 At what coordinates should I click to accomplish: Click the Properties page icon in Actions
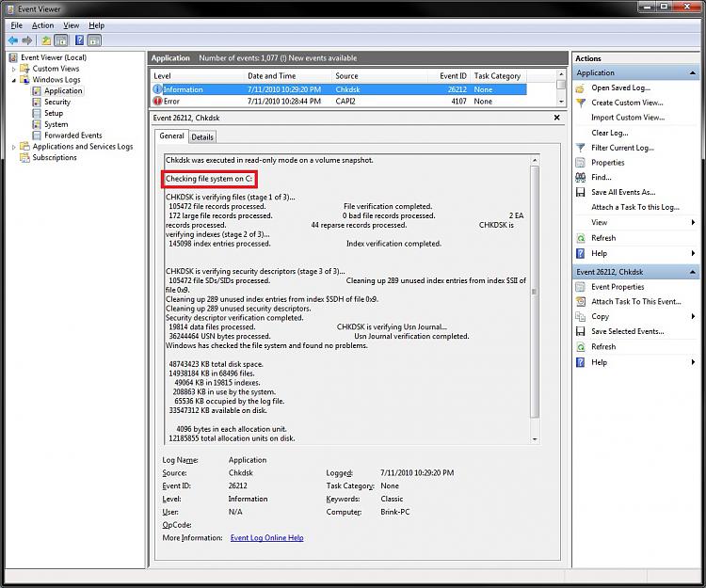click(581, 163)
